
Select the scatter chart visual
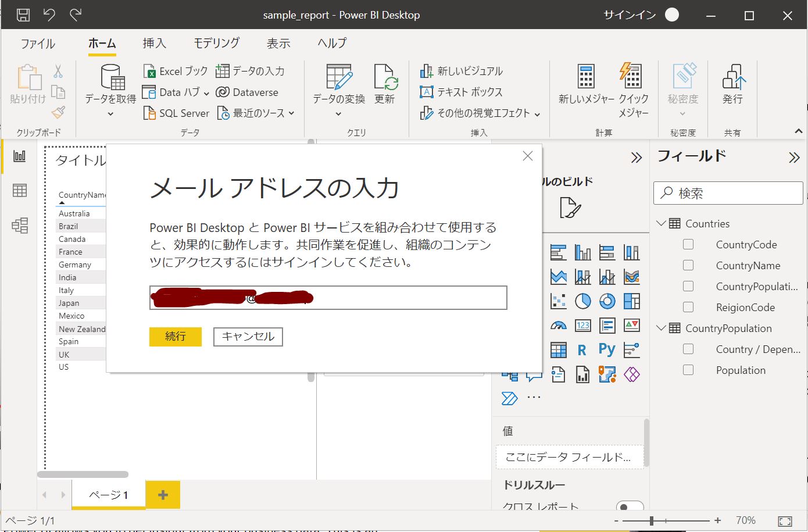tap(559, 301)
